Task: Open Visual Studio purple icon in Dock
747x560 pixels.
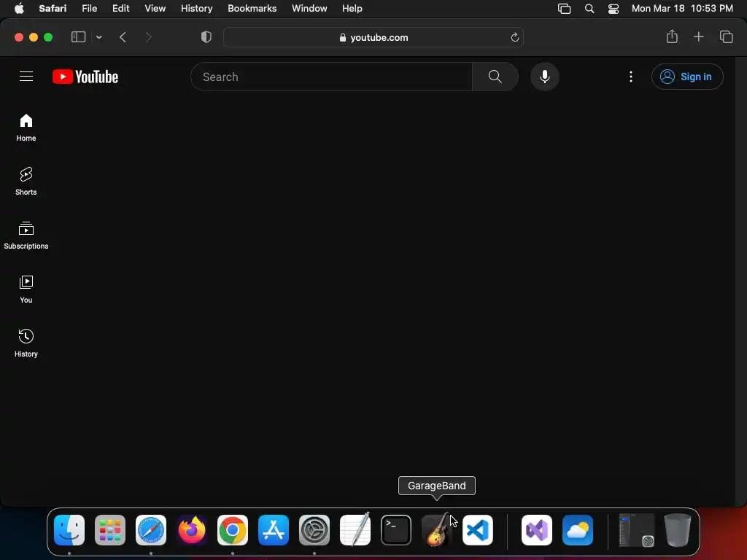Action: coord(537,530)
